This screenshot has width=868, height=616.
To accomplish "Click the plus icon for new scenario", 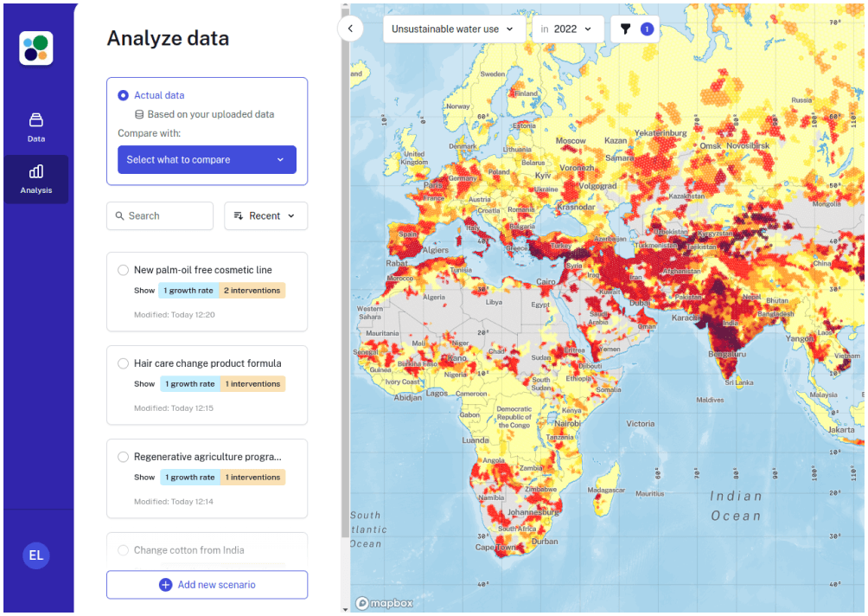I will (x=165, y=585).
